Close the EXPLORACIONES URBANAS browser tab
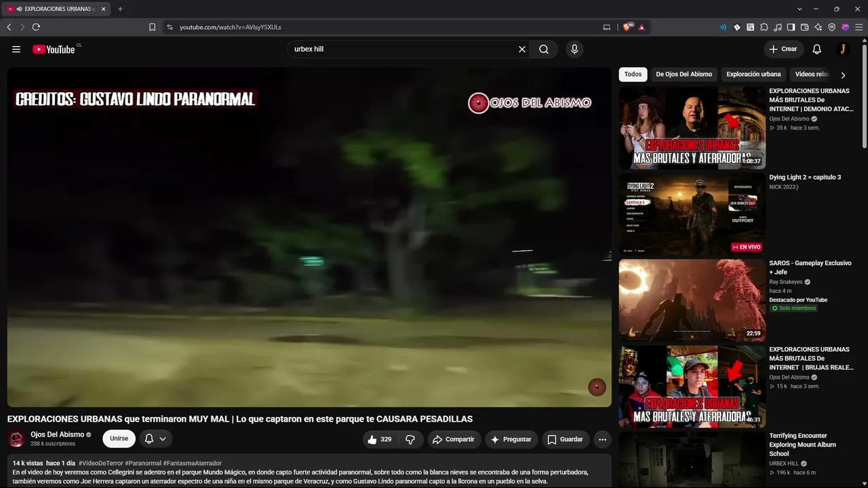The height and width of the screenshot is (488, 868). tap(104, 9)
